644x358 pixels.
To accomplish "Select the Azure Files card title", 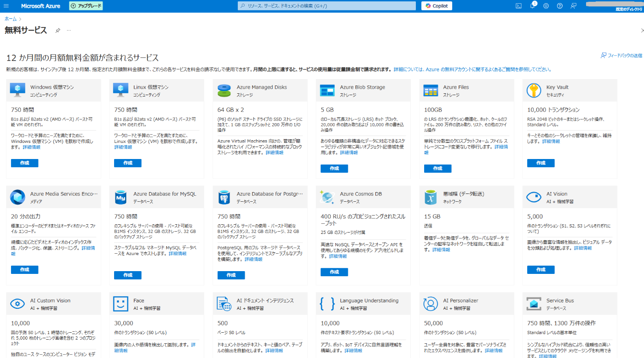I will point(456,87).
